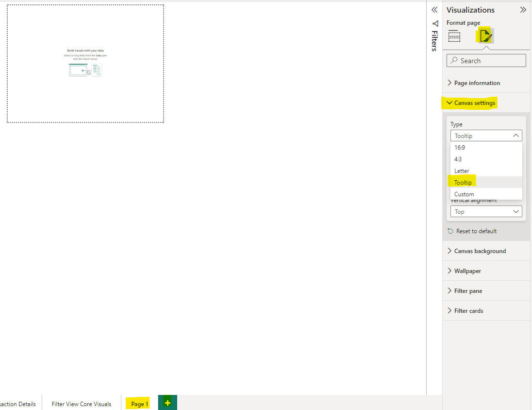
Task: Choose the Custom canvas type option
Action: (x=486, y=194)
